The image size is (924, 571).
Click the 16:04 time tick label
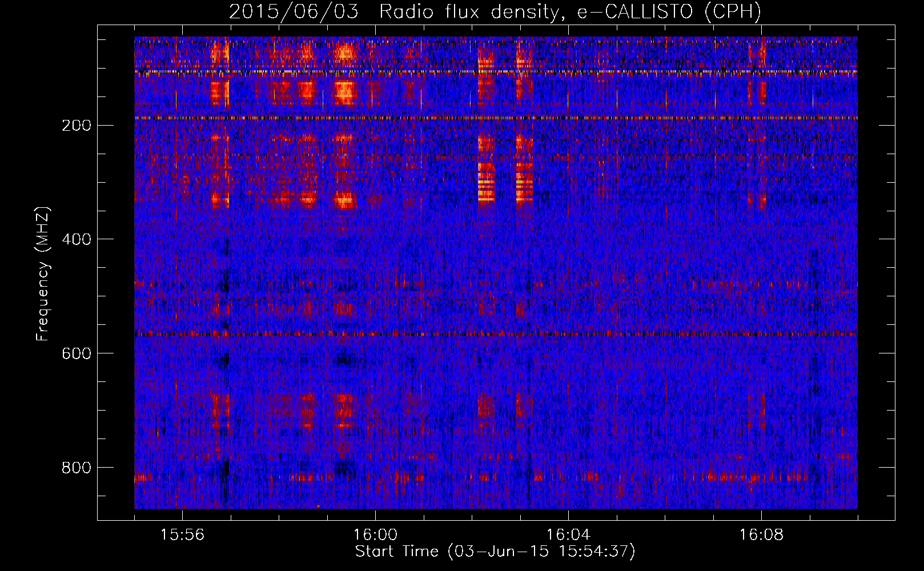click(568, 534)
